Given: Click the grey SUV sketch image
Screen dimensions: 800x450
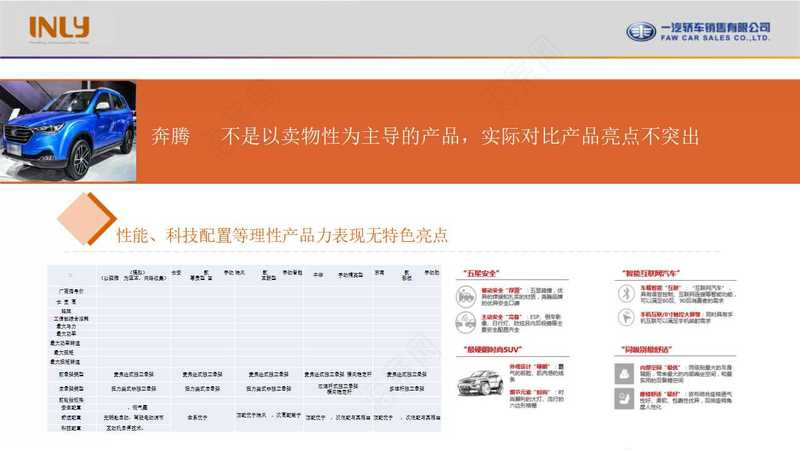Looking at the screenshot, I should coord(480,383).
